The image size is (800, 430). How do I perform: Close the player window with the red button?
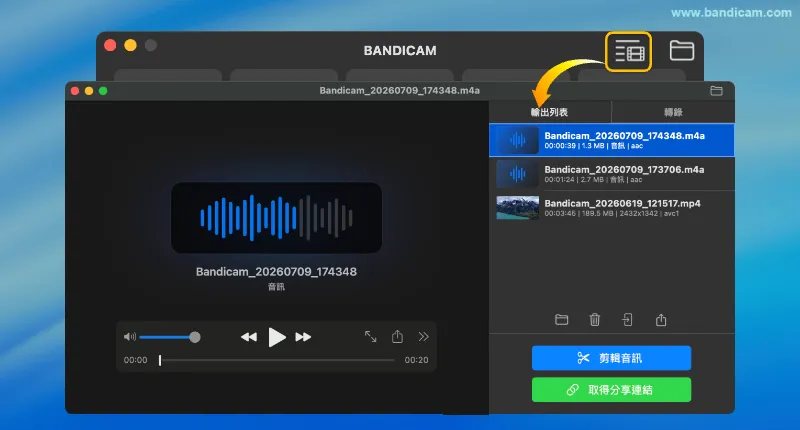coord(75,91)
